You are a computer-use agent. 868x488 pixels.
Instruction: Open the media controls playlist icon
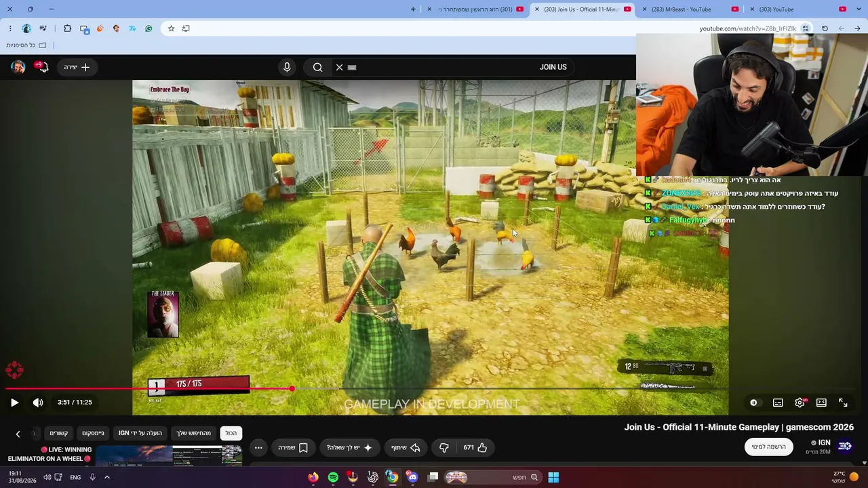43,28
